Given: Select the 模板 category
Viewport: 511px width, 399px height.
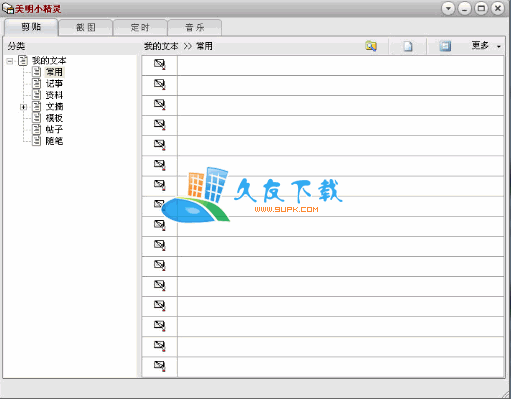Looking at the screenshot, I should [54, 118].
